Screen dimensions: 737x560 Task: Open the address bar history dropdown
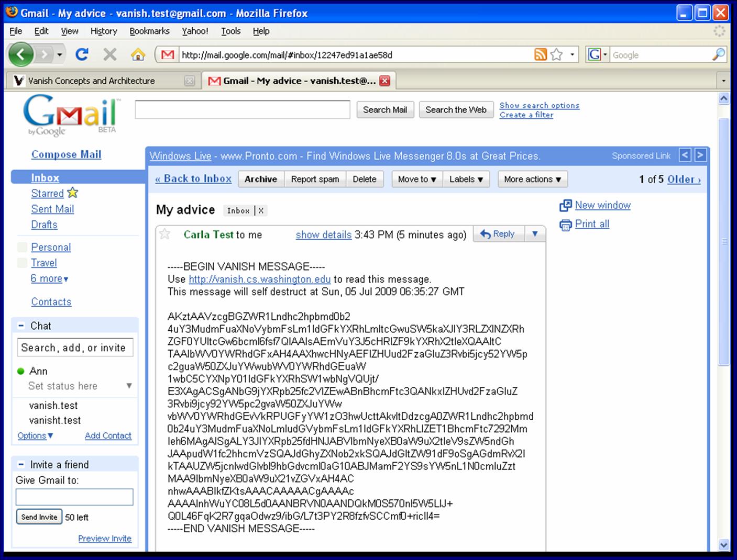pos(572,54)
